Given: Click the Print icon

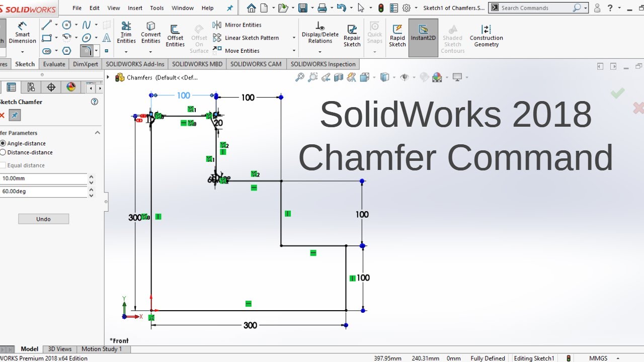Looking at the screenshot, I should pyautogui.click(x=322, y=8).
